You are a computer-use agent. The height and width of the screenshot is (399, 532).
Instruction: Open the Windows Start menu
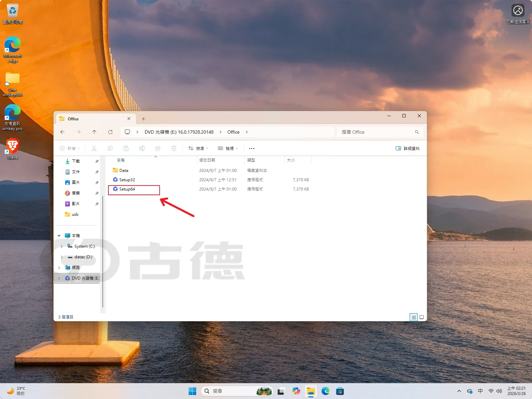(x=192, y=391)
